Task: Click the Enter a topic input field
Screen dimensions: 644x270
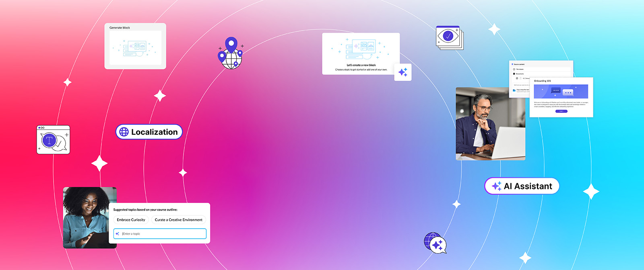Action: 160,233
